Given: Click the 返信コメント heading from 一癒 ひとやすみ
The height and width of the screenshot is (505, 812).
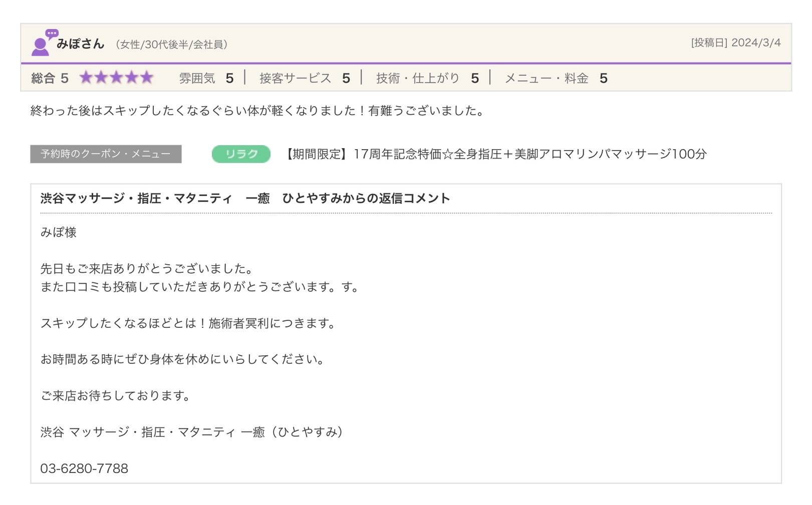Looking at the screenshot, I should [245, 198].
